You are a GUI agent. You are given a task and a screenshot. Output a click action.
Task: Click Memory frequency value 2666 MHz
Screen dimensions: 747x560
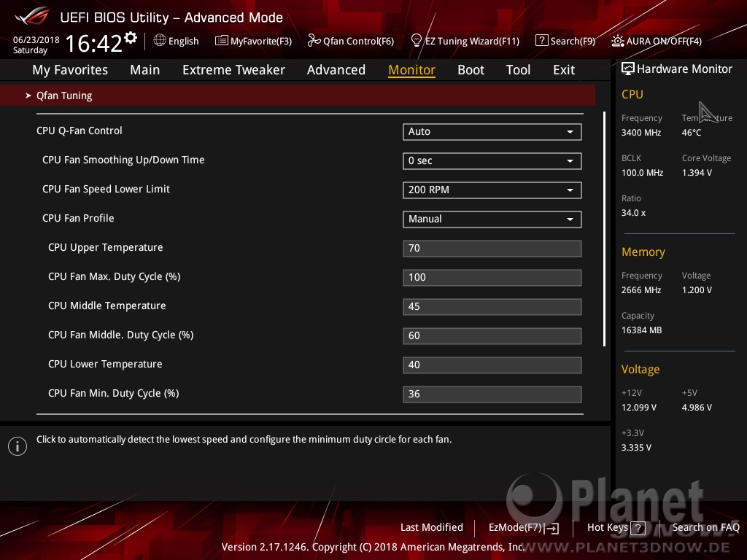[641, 290]
